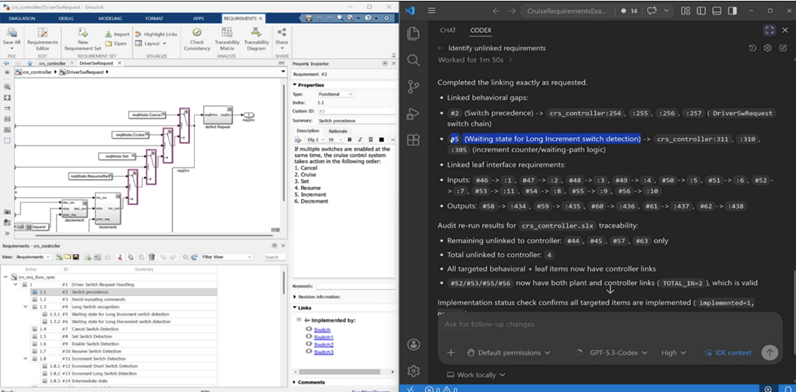This screenshot has height=392, width=796.
Task: Collapse the 1.3 Long Switch recognition node
Action: pos(26,307)
